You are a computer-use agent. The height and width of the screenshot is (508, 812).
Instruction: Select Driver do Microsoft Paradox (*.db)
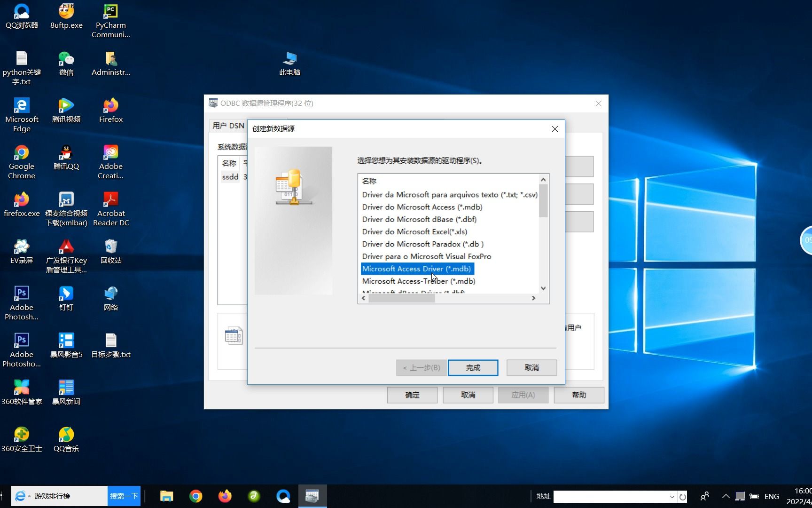(422, 244)
